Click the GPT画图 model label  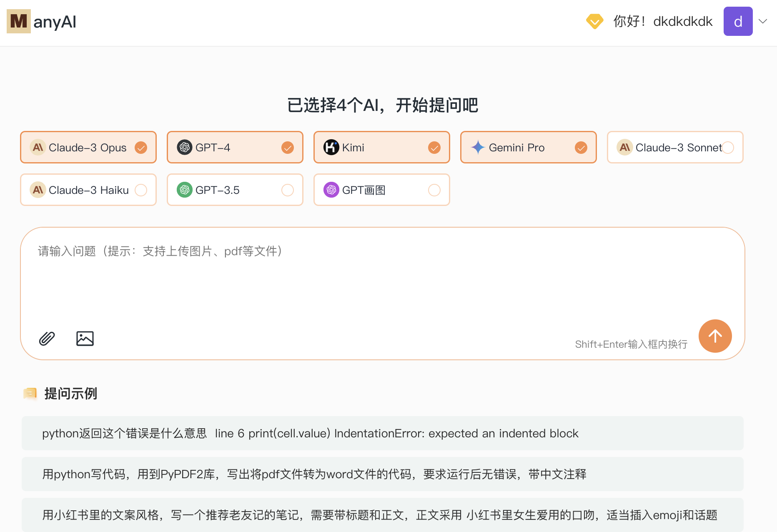pos(363,190)
